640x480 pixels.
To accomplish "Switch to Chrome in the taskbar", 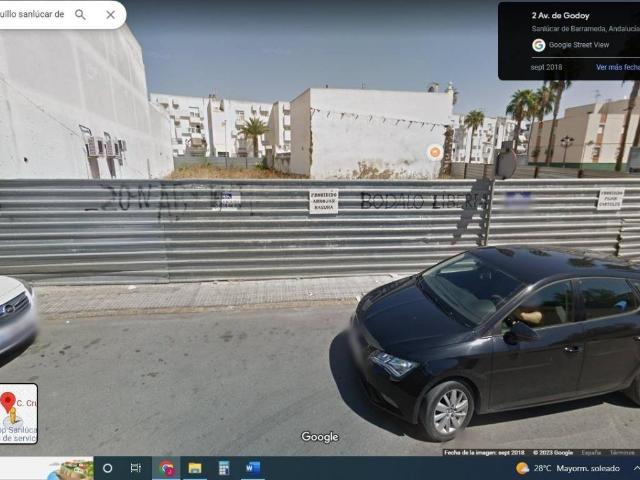I will [x=166, y=468].
